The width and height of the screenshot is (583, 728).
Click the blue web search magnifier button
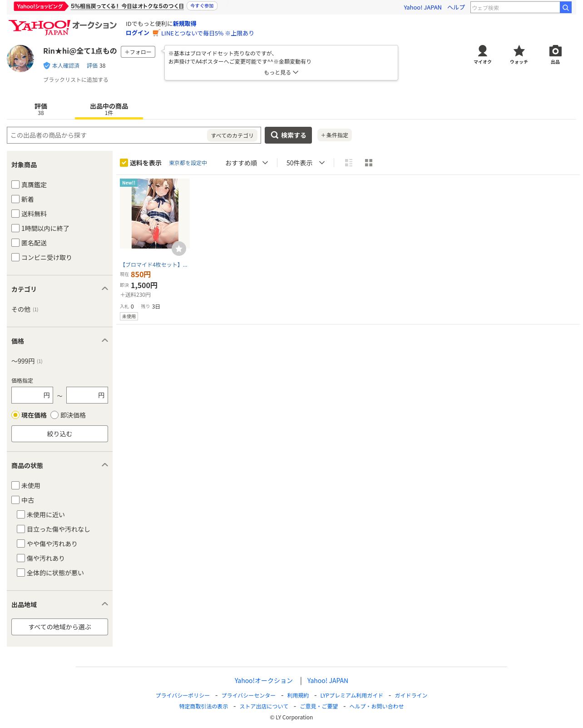click(x=566, y=7)
